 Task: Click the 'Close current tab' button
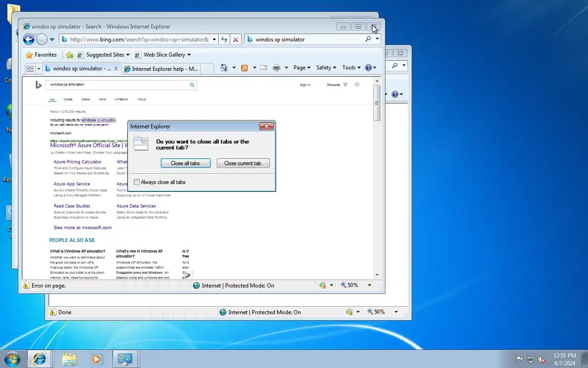pyautogui.click(x=243, y=163)
